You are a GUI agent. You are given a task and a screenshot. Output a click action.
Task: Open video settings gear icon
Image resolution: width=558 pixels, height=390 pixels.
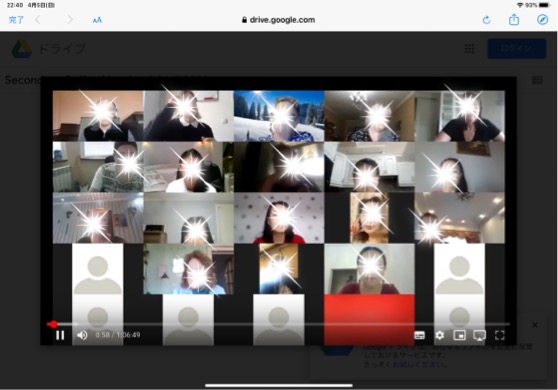[x=440, y=335]
